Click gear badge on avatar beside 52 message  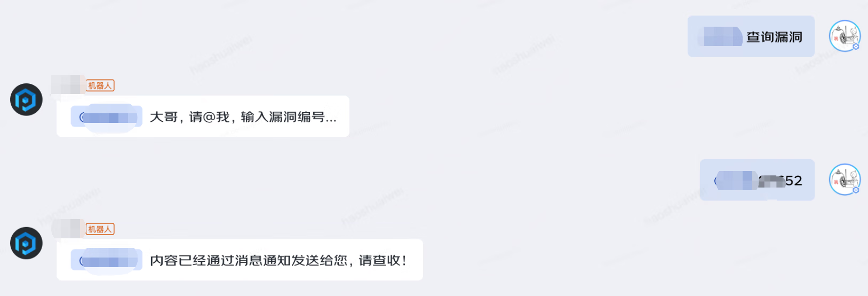click(856, 190)
